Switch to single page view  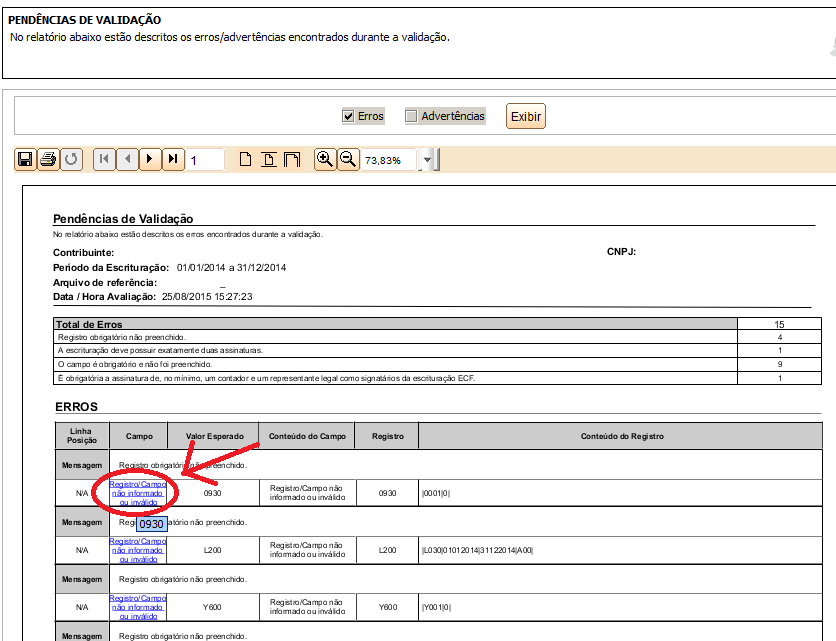tap(246, 159)
